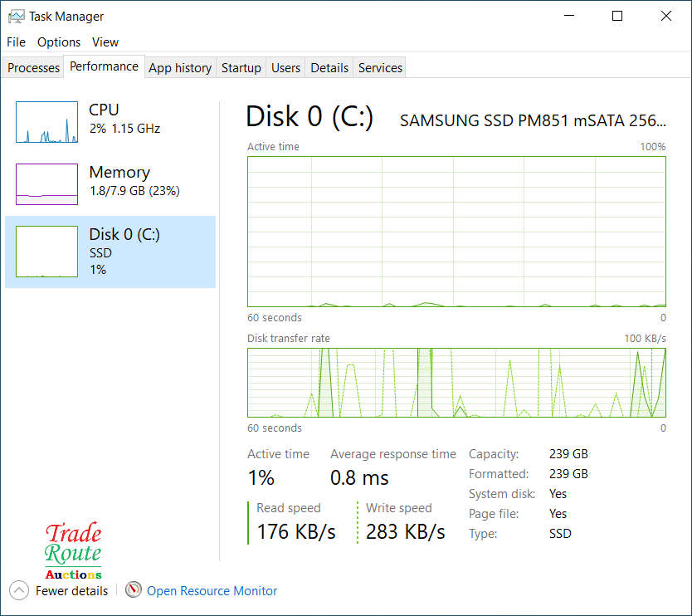The width and height of the screenshot is (692, 616).
Task: Open the Options menu
Action: 59,42
